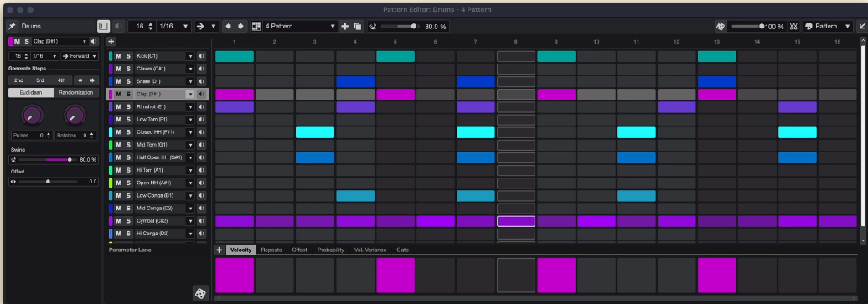This screenshot has height=304, width=868.
Task: Click the Pulses knob
Action: (32, 116)
